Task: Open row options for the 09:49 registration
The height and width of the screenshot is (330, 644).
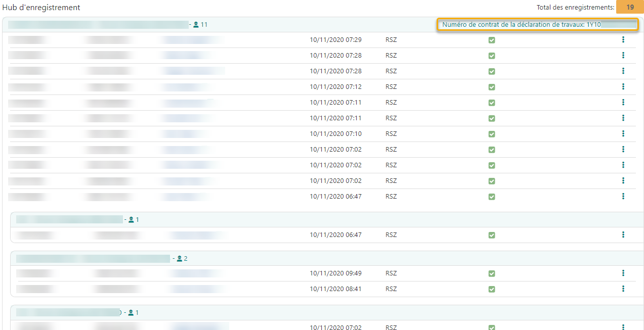Action: [x=623, y=273]
